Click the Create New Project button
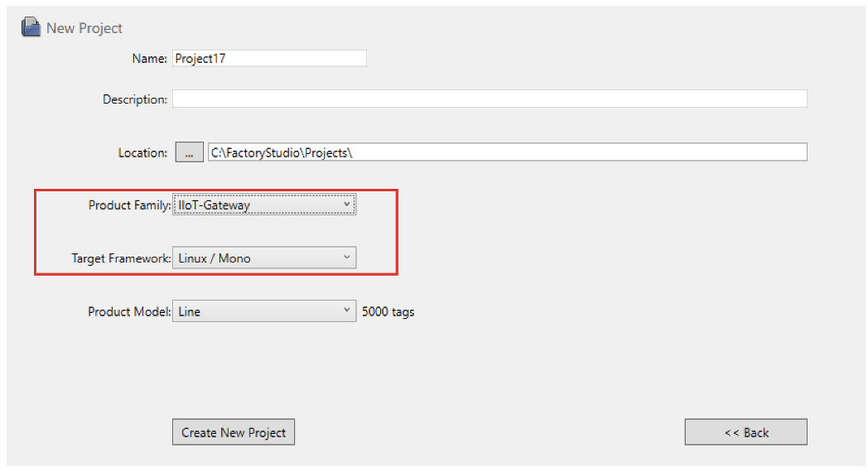Screen dimensions: 868x472 pyautogui.click(x=234, y=432)
